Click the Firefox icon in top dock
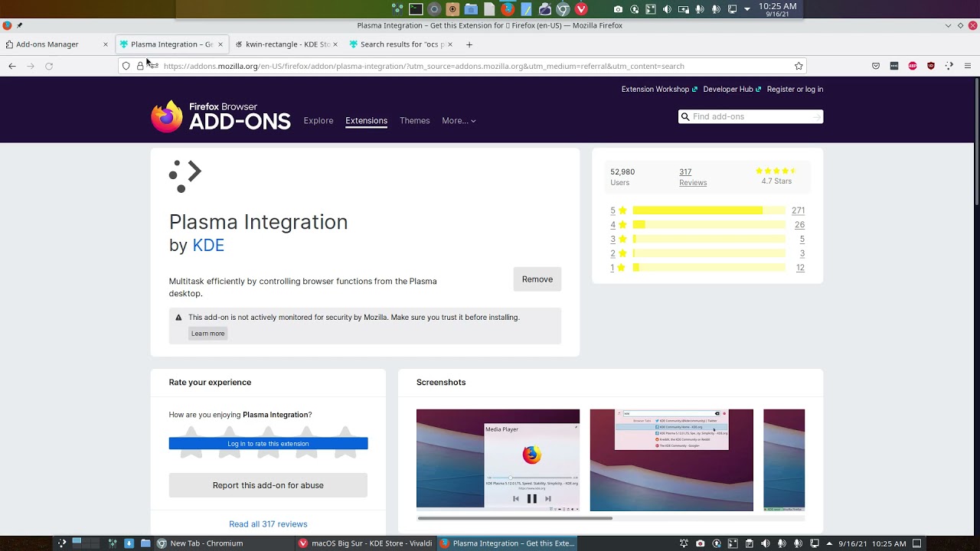This screenshot has width=980, height=551. click(508, 9)
